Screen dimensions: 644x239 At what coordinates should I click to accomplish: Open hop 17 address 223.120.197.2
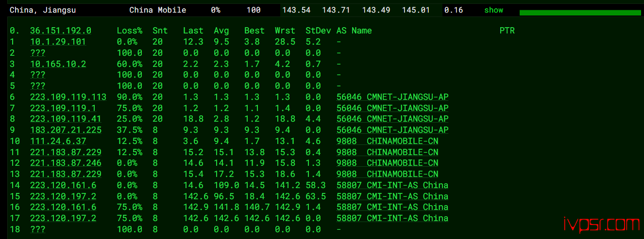[63, 218]
